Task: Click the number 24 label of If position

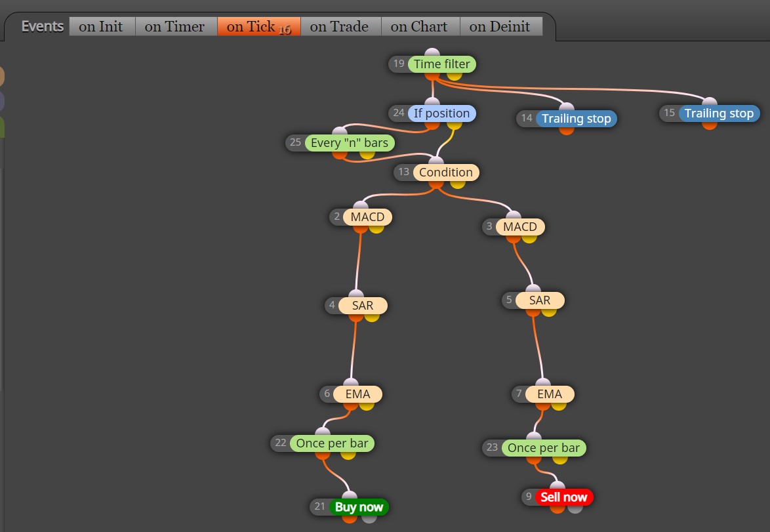Action: point(399,113)
